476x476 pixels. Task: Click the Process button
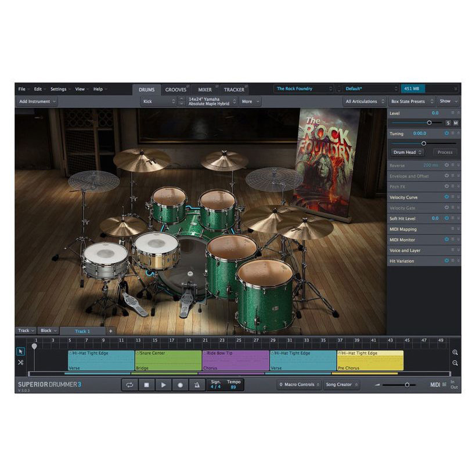point(445,153)
